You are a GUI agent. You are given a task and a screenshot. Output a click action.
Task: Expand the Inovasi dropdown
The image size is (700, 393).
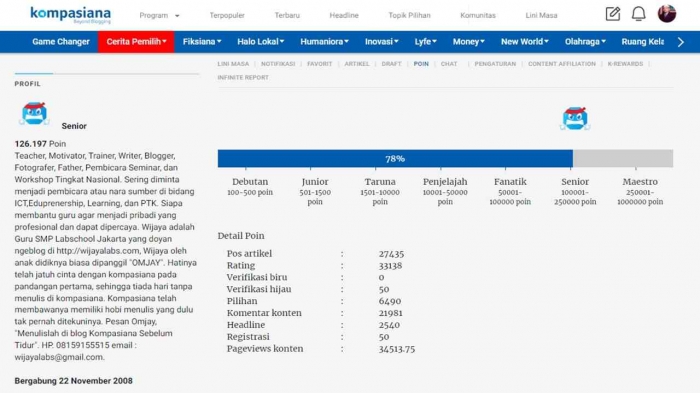[x=382, y=42]
